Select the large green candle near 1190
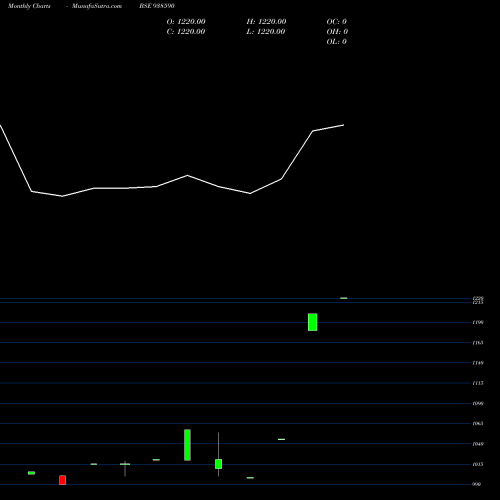The width and height of the screenshot is (500, 500). tap(313, 322)
